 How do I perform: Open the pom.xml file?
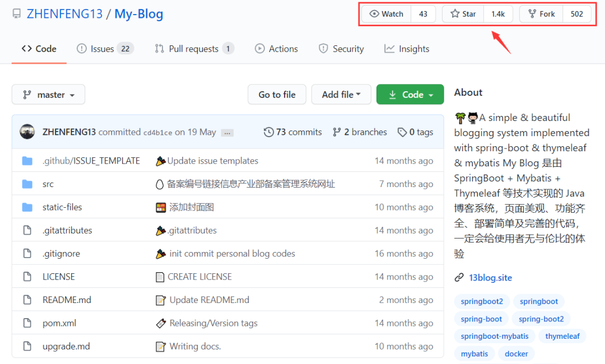click(x=59, y=323)
